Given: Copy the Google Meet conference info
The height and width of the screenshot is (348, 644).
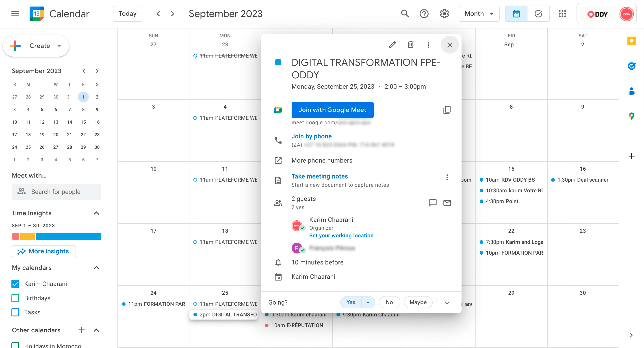Looking at the screenshot, I should point(447,110).
